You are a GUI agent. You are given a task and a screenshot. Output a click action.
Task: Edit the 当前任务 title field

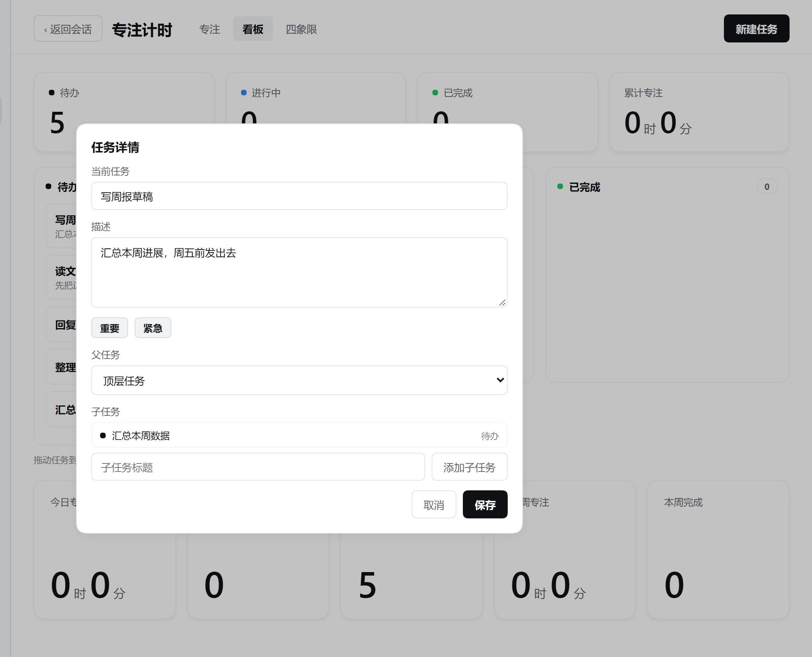(299, 196)
